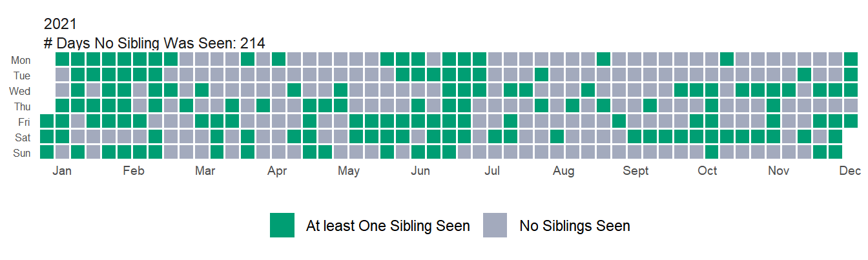This screenshot has height=260, width=868.
Task: Select the Mar month label
Action: pyautogui.click(x=205, y=171)
